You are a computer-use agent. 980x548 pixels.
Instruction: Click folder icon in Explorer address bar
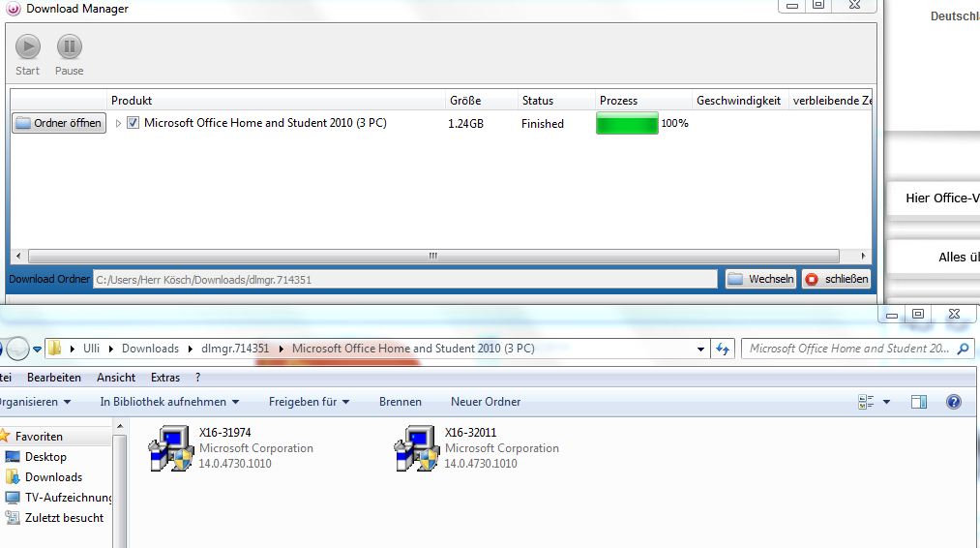tap(55, 348)
